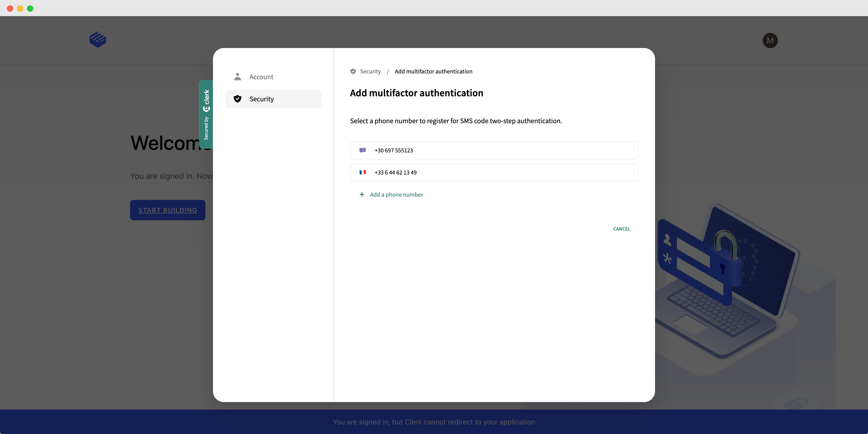
Task: Click the START BUILDING button
Action: pyautogui.click(x=168, y=210)
